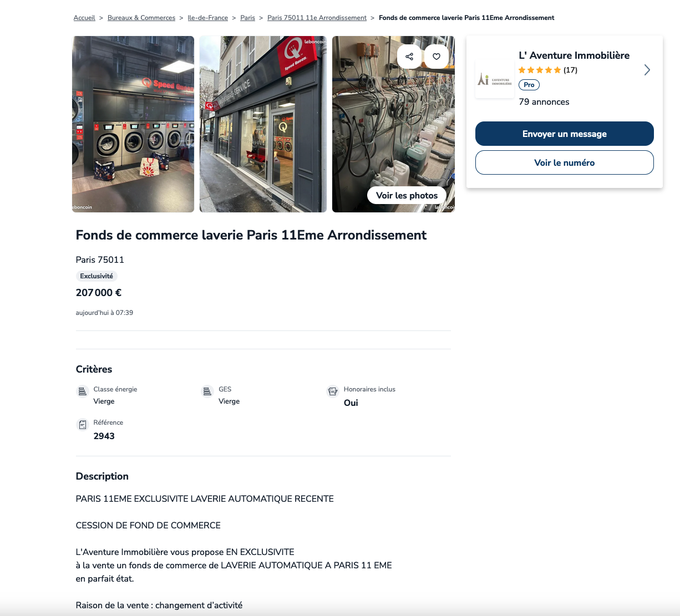Navigate to Ile-de-France breadcrumb
Screen dimensions: 680x616
[x=208, y=18]
